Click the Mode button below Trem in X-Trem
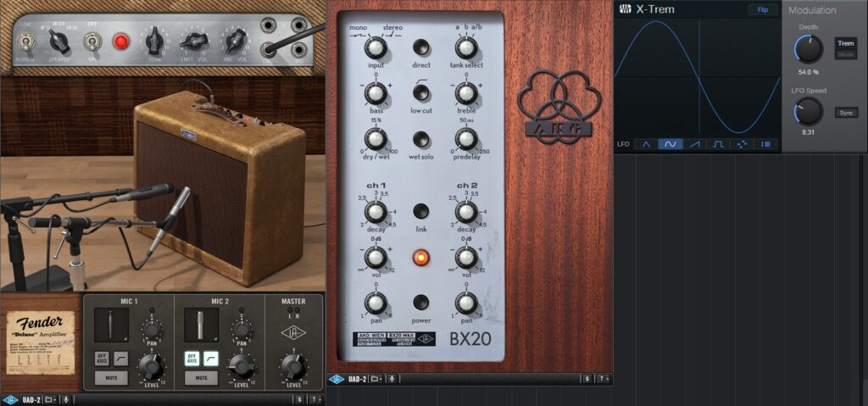868x406 pixels. pos(846,54)
